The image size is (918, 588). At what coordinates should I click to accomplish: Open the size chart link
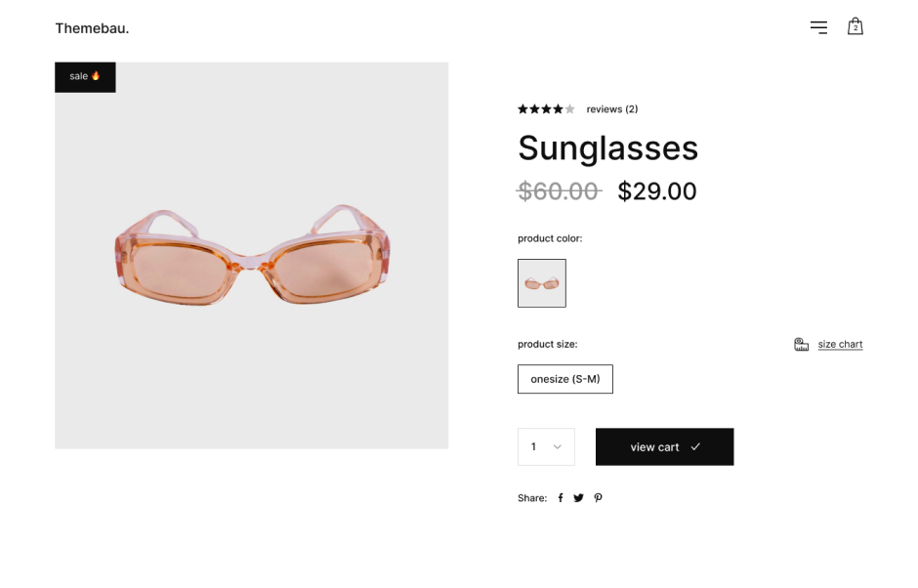click(840, 344)
